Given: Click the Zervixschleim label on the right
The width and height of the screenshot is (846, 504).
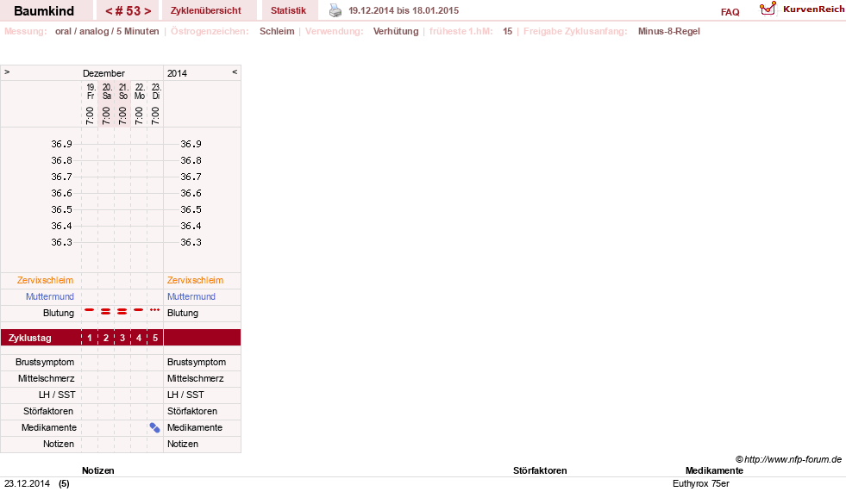Looking at the screenshot, I should pos(195,280).
